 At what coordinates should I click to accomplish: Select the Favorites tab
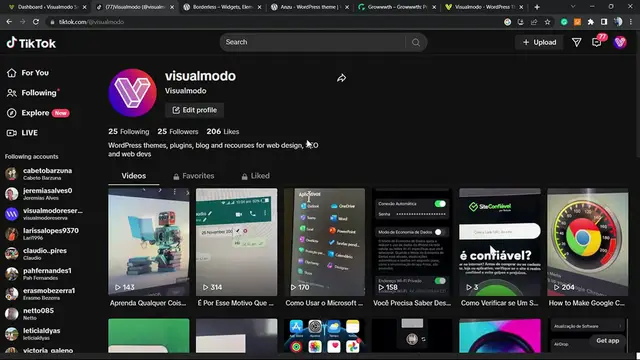pyautogui.click(x=193, y=176)
